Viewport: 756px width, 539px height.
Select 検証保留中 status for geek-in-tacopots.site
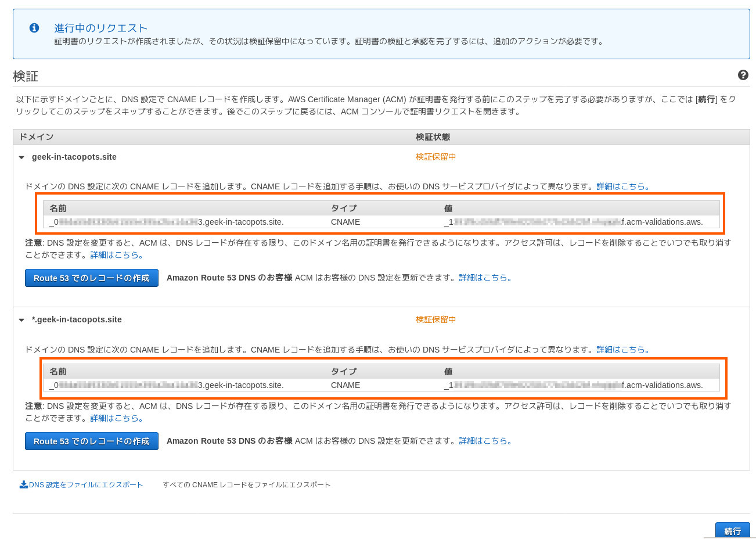pos(436,157)
